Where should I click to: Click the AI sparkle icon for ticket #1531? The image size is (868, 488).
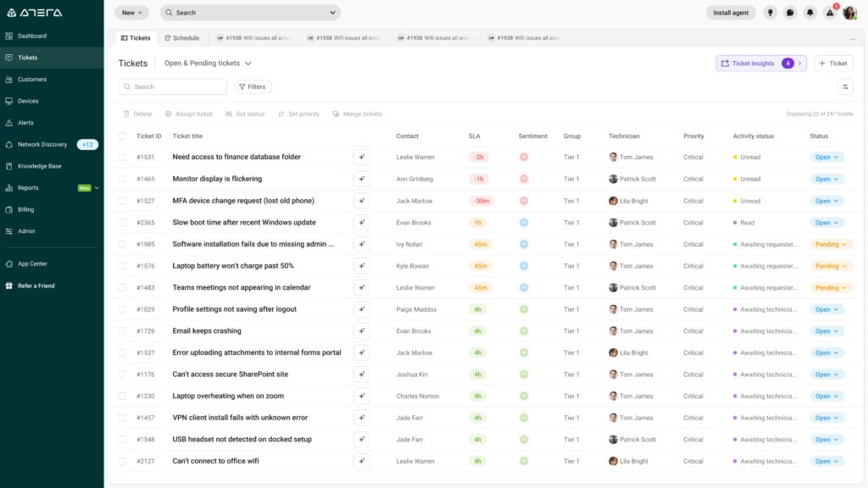(361, 157)
